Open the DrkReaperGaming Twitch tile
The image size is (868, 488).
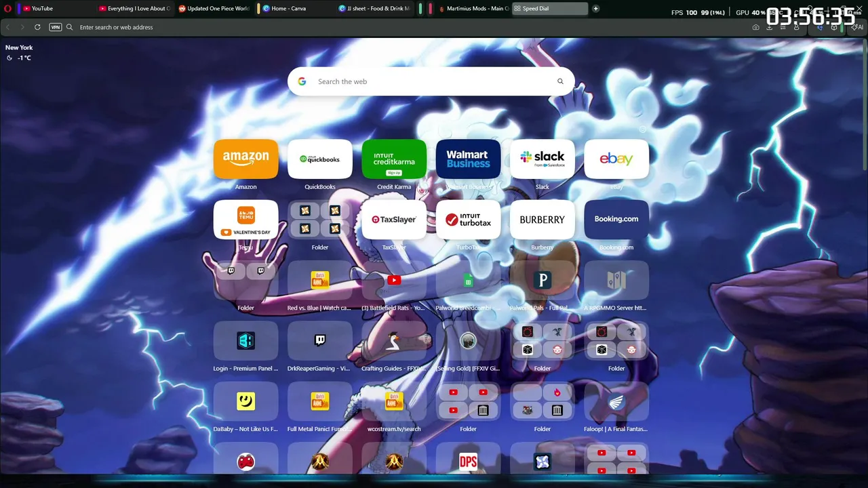320,340
